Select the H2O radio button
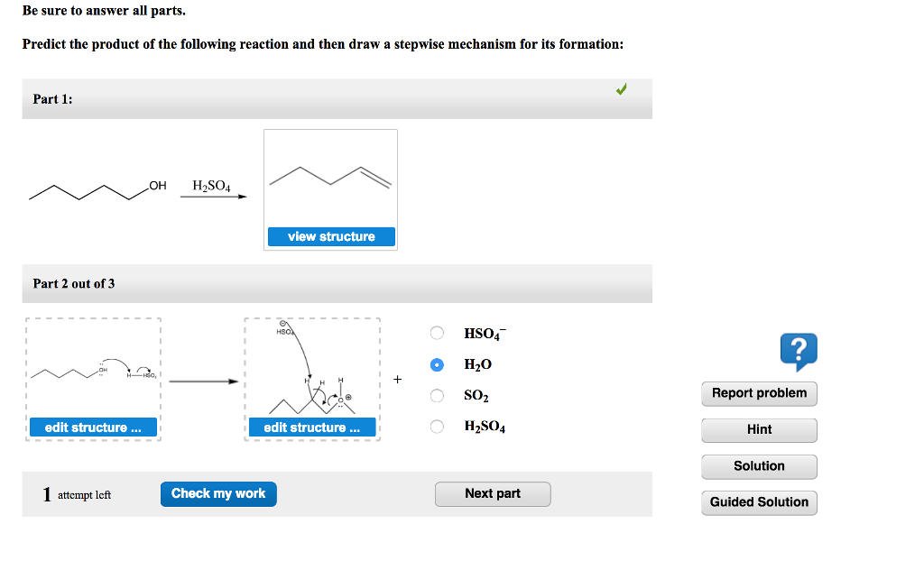Viewport: 924px width, 579px height. coord(437,364)
